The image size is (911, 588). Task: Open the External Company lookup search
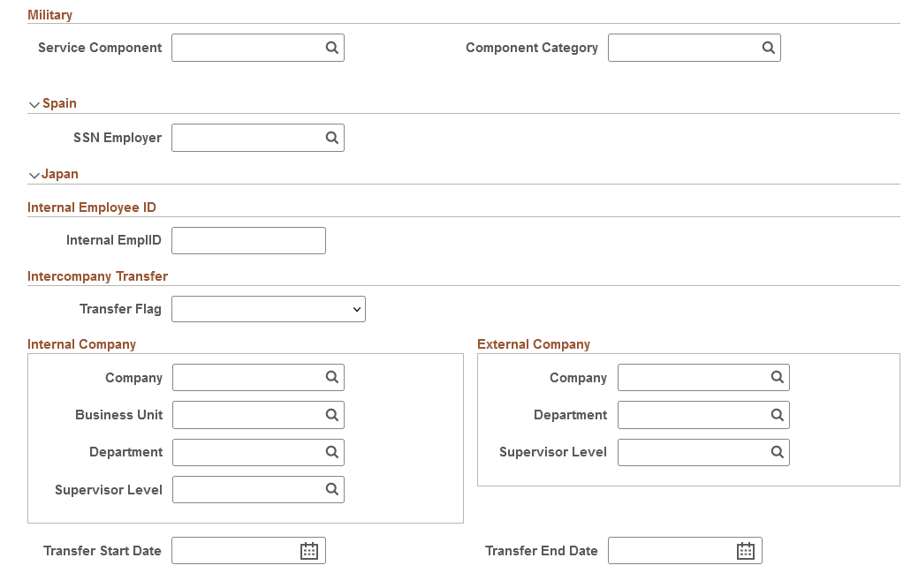(x=777, y=377)
